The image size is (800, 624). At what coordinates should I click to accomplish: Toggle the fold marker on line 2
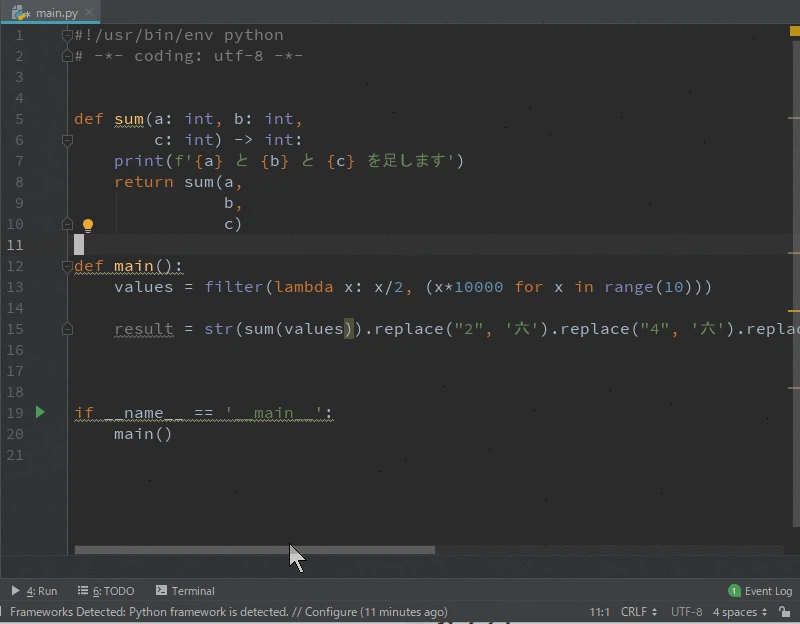point(67,56)
